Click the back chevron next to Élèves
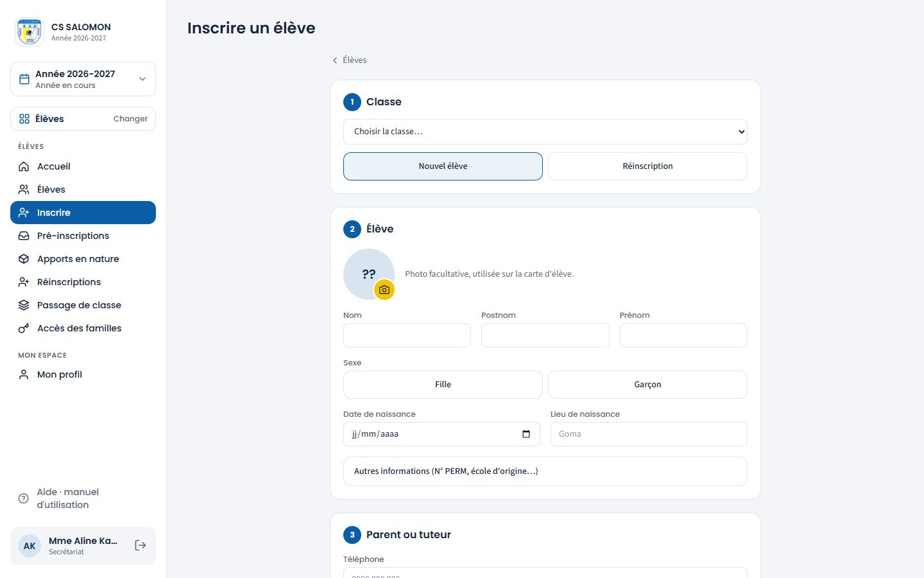This screenshot has height=578, width=924. [334, 60]
